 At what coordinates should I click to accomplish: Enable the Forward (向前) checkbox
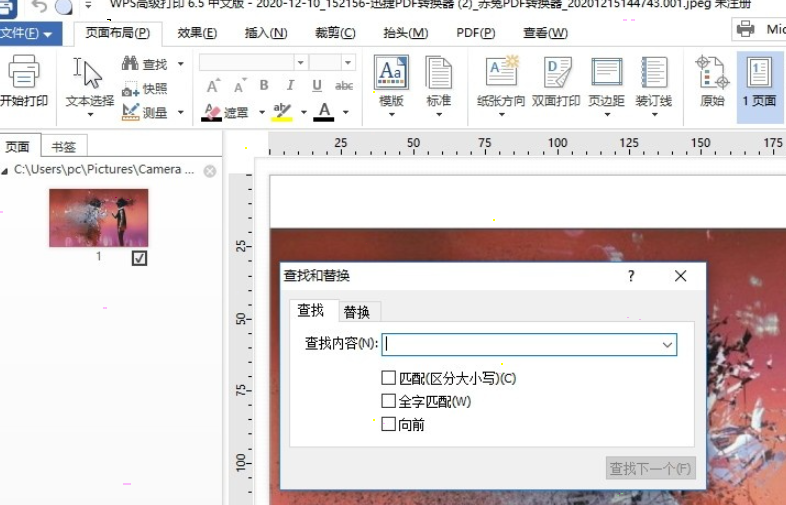click(388, 424)
